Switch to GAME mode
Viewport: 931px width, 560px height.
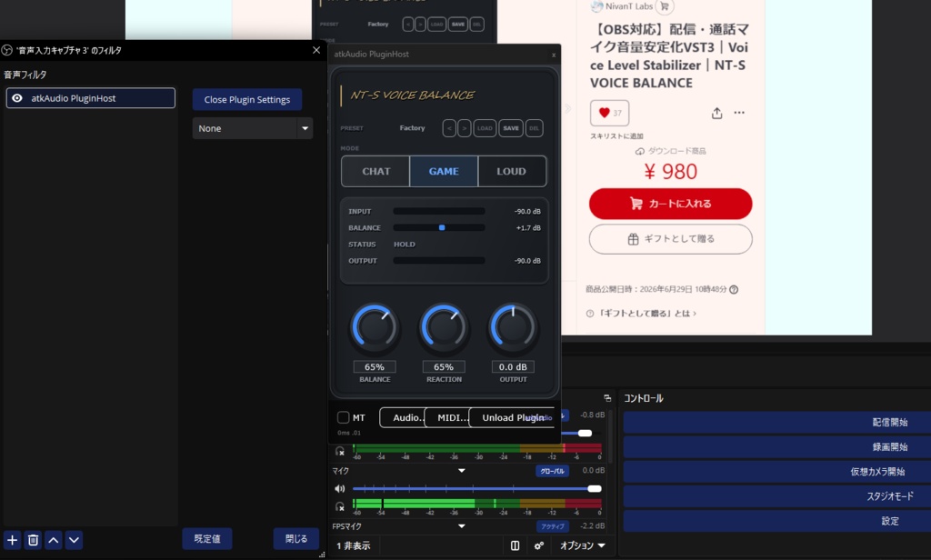444,171
